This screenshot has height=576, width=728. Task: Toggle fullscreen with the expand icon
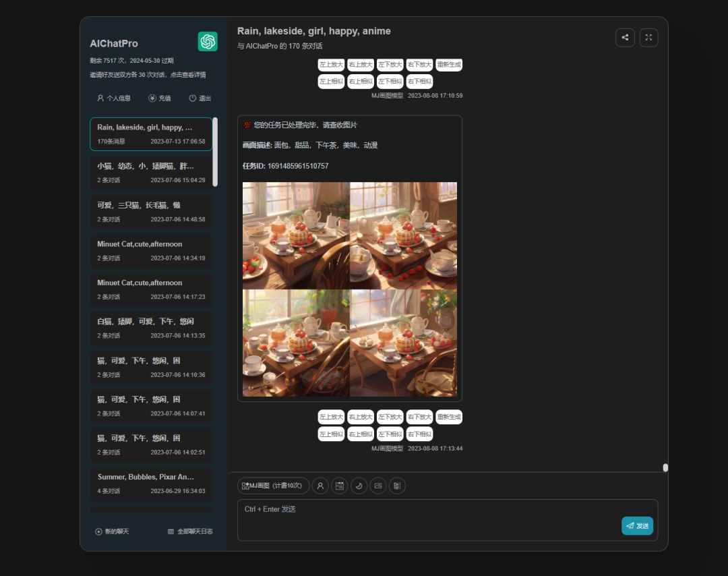[x=648, y=38]
